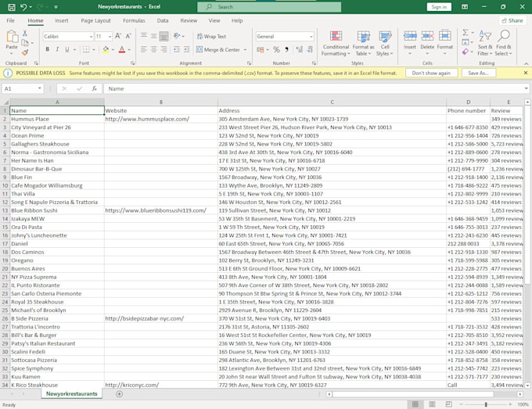
Task: Click the Insert cells icon
Action: (x=410, y=36)
